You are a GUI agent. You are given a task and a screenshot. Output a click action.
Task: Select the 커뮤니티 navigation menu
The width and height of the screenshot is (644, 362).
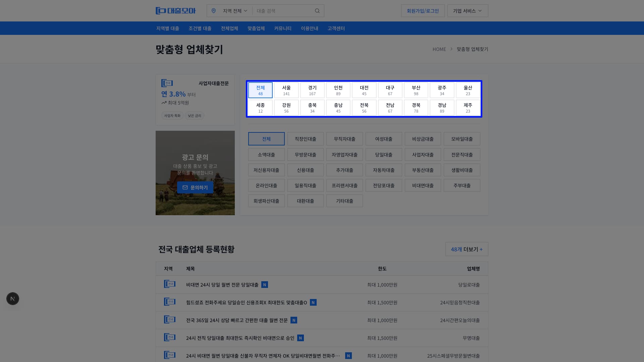click(282, 28)
